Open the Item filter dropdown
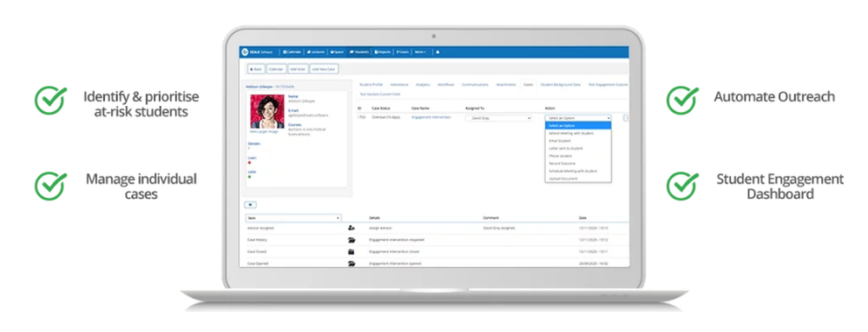The width and height of the screenshot is (868, 332). 293,218
